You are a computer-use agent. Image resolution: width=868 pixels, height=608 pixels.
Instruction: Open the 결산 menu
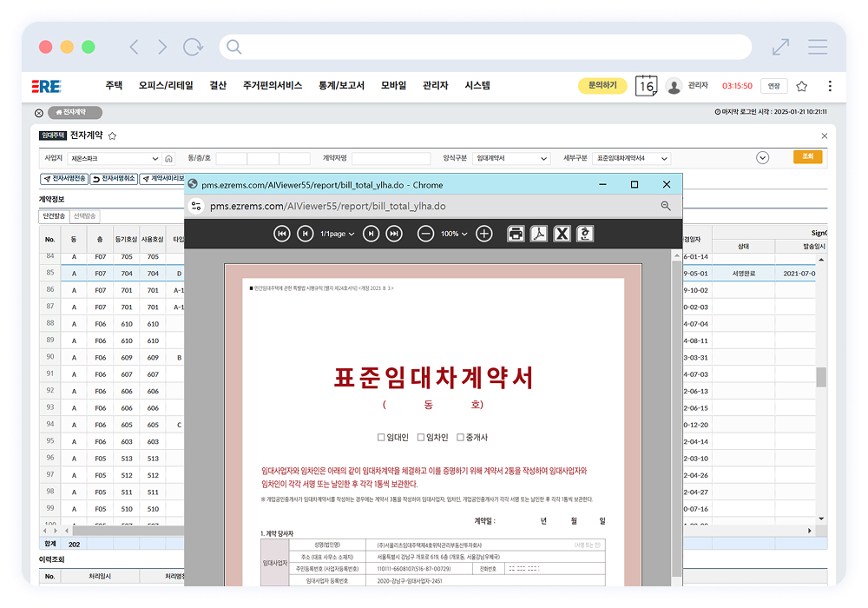[x=218, y=85]
